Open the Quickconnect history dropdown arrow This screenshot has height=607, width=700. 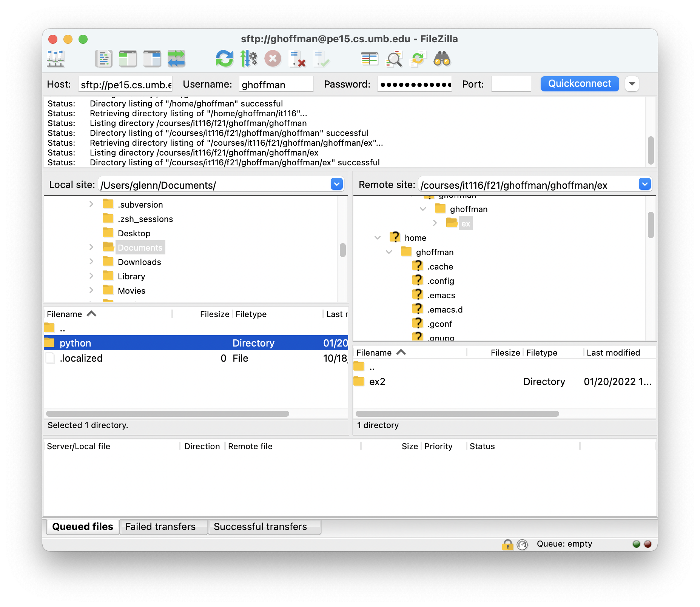pos(632,84)
